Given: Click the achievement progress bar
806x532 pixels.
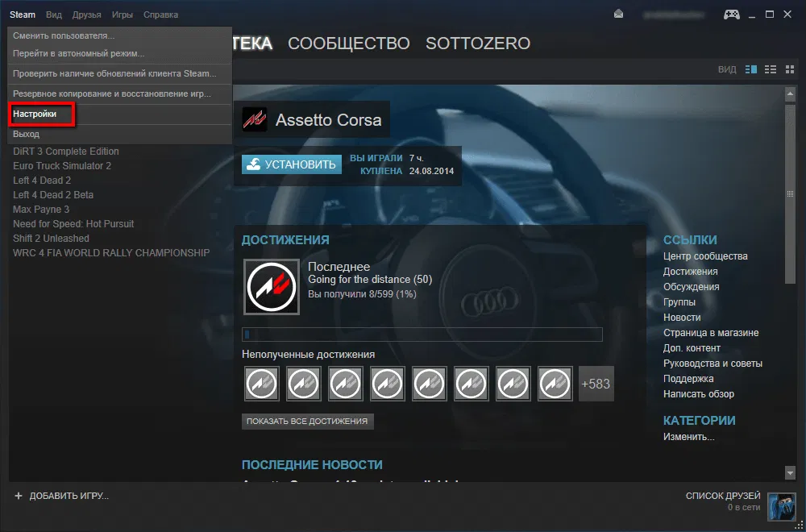Looking at the screenshot, I should [422, 334].
